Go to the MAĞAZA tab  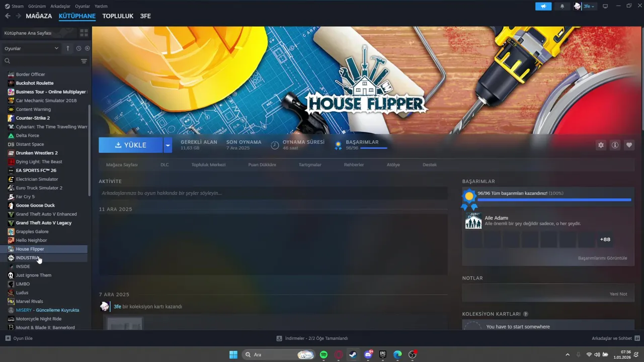pyautogui.click(x=39, y=16)
